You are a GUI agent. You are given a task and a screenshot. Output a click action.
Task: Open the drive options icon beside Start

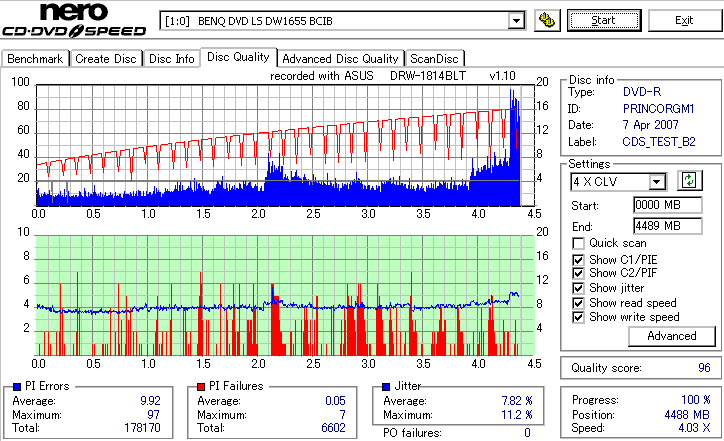coord(547,20)
